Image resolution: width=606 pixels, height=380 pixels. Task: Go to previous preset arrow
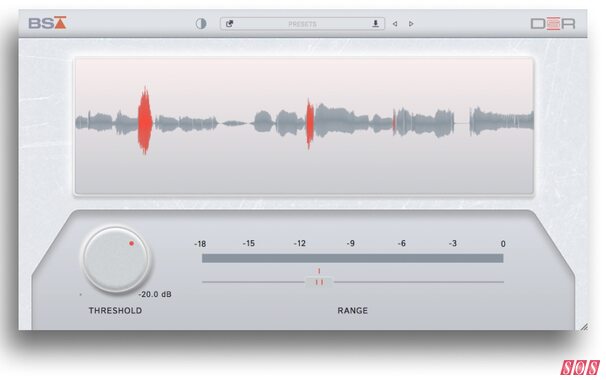pyautogui.click(x=395, y=24)
